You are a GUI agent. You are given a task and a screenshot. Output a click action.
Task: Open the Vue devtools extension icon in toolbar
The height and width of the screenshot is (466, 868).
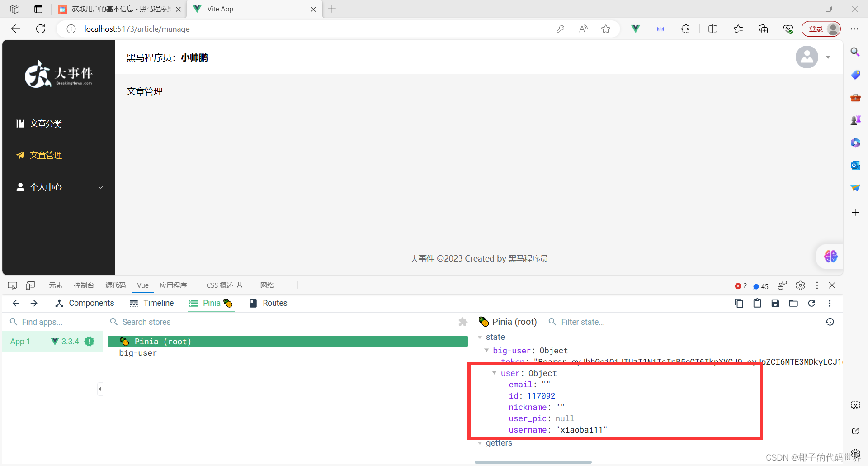coord(636,29)
